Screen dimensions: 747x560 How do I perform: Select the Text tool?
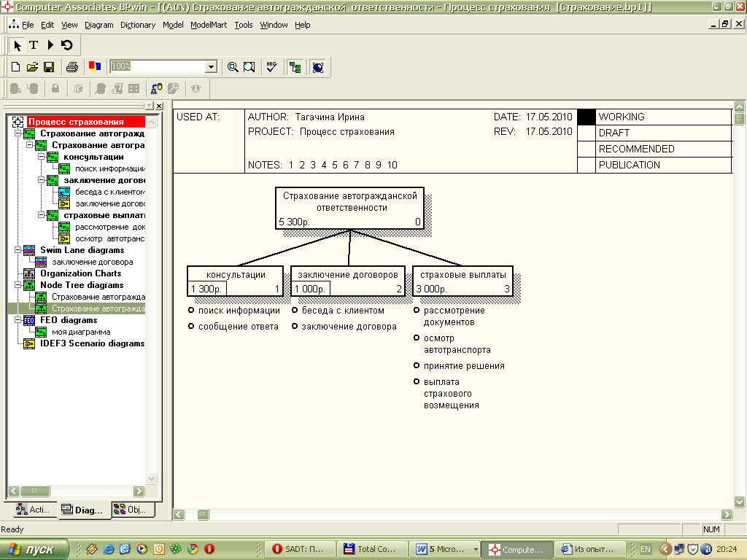(x=34, y=45)
